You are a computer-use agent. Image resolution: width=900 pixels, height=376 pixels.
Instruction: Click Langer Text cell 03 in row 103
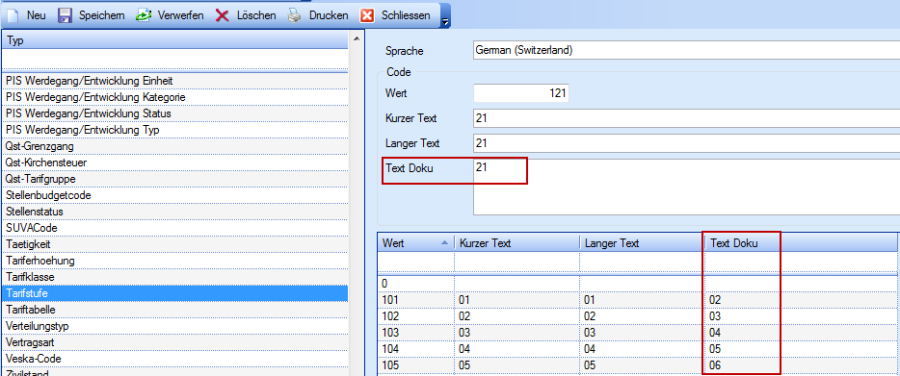click(x=642, y=332)
